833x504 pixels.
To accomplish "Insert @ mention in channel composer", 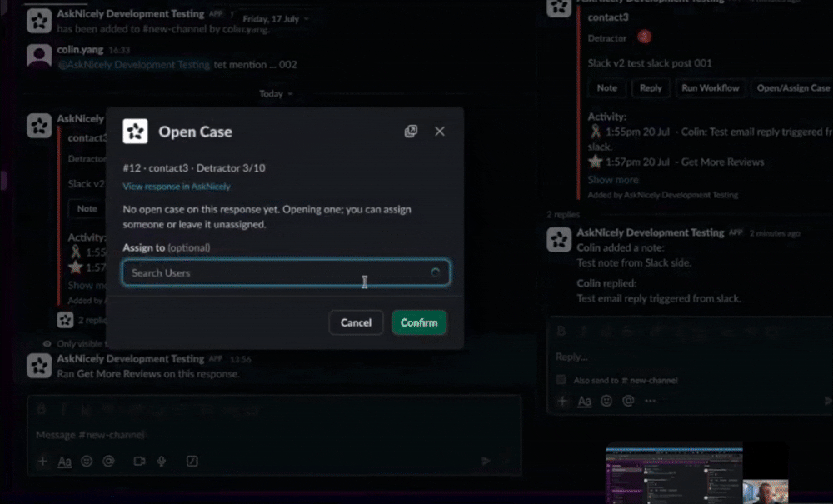I will pyautogui.click(x=108, y=461).
